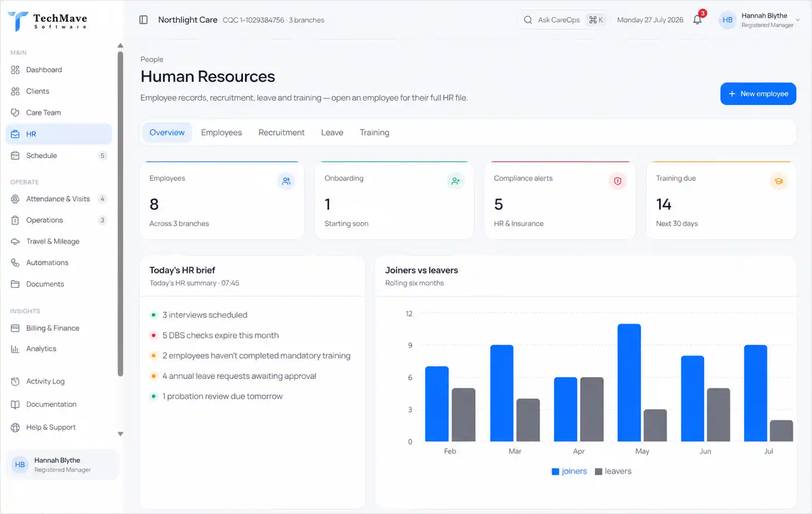Open the HR sidebar item
The height and width of the screenshot is (514, 812).
tap(58, 134)
